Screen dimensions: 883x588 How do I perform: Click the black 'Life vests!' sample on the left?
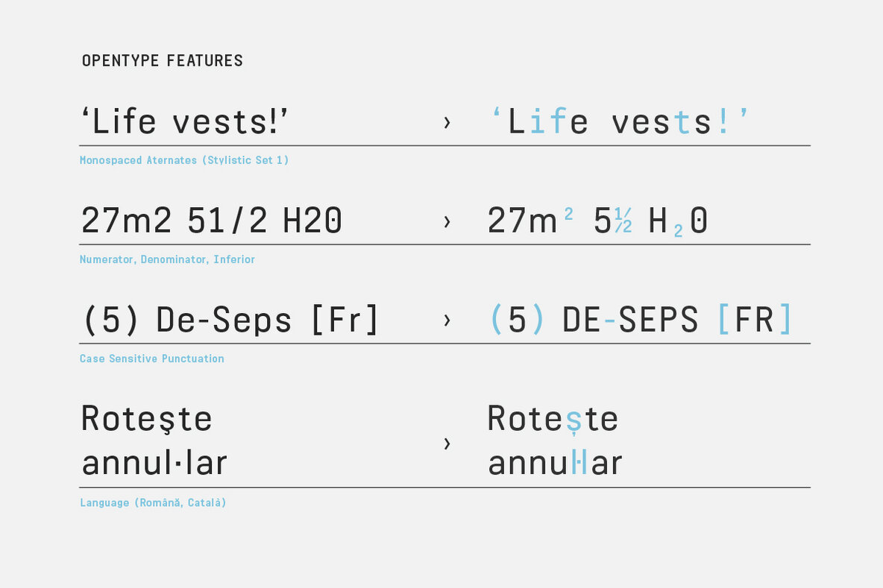(185, 122)
